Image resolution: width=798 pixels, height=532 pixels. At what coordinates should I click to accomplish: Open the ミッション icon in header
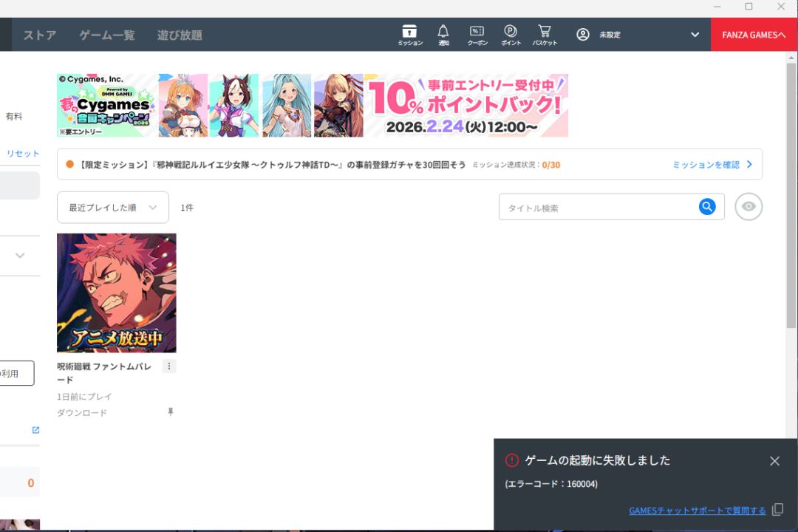tap(409, 35)
